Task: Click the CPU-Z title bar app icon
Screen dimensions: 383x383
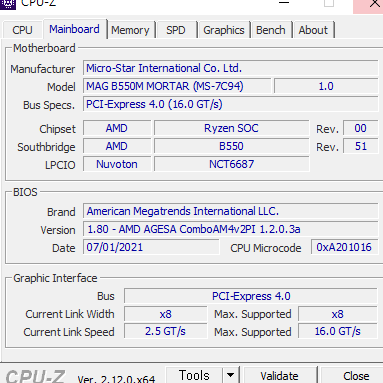Action: (7, 4)
